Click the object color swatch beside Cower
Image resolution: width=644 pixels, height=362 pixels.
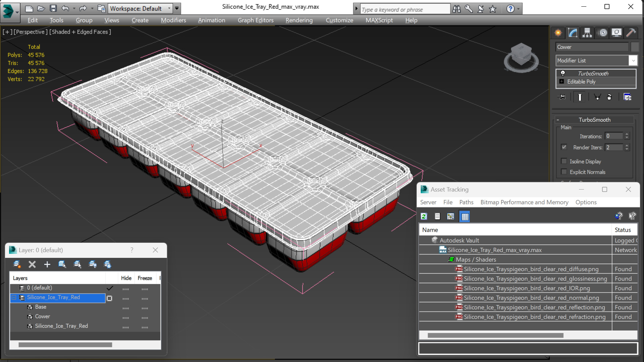point(634,47)
